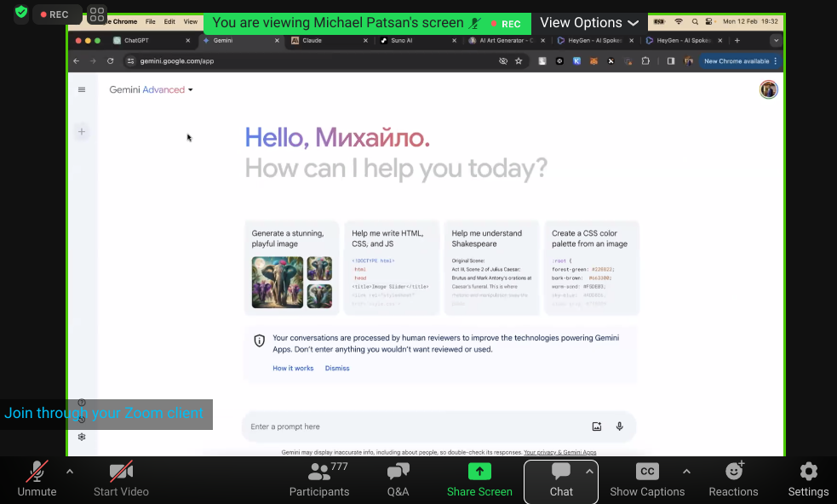This screenshot has height=504, width=837.
Task: Click the Enter a prompt here field
Action: (409, 427)
